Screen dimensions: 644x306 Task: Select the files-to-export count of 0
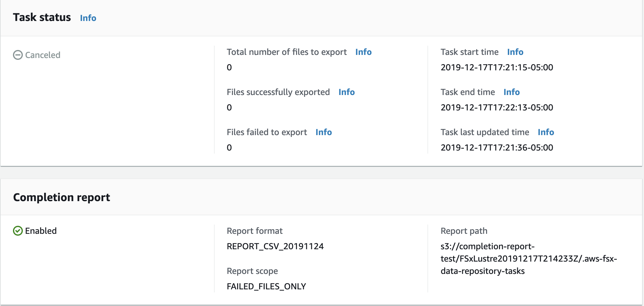pos(229,67)
